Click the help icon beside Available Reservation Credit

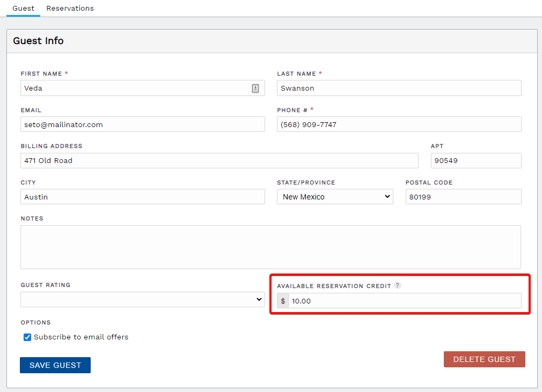[x=397, y=285]
